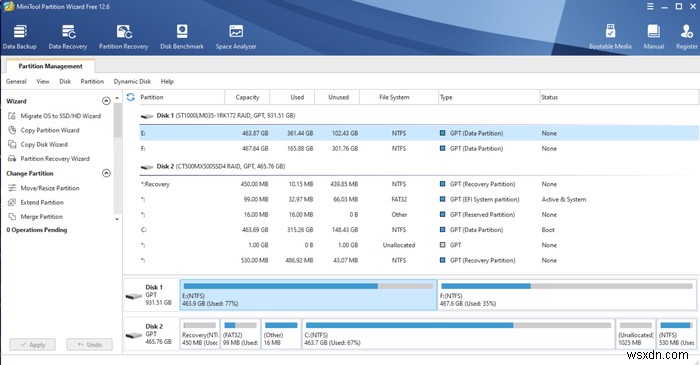Open the Partition Recovery Wizard
The image size is (700, 365).
[x=49, y=158]
